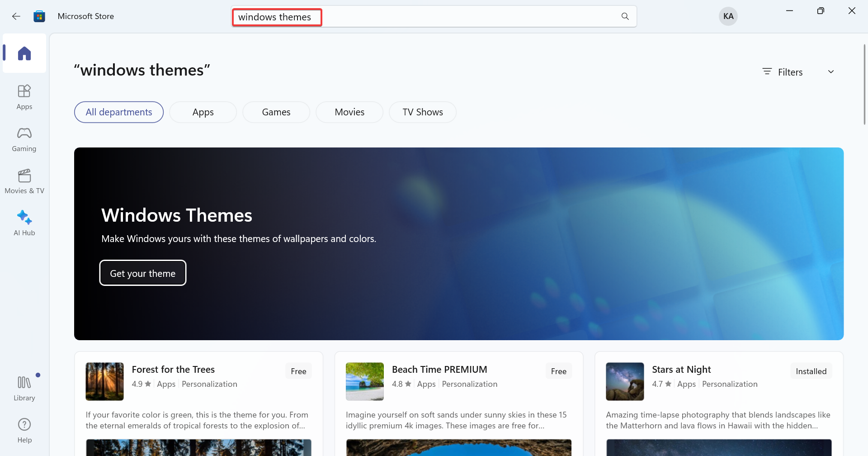This screenshot has width=868, height=456.
Task: Click the Forest for the Trees description text
Action: tap(197, 420)
